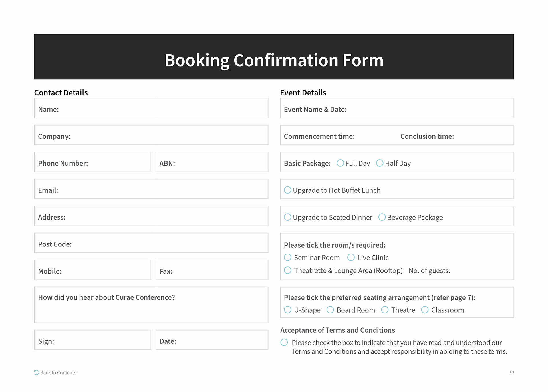Choose Board Room seating arrangement
548x392 pixels.
pos(330,310)
